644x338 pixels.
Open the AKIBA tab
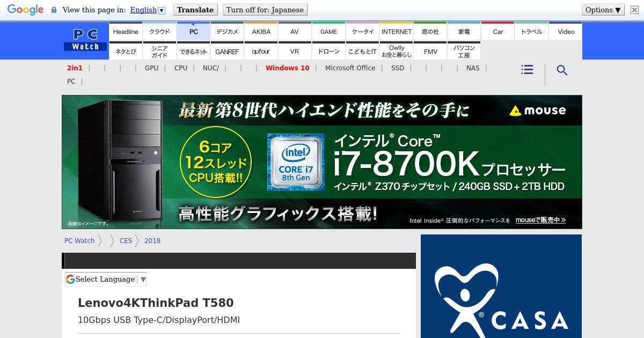point(261,31)
